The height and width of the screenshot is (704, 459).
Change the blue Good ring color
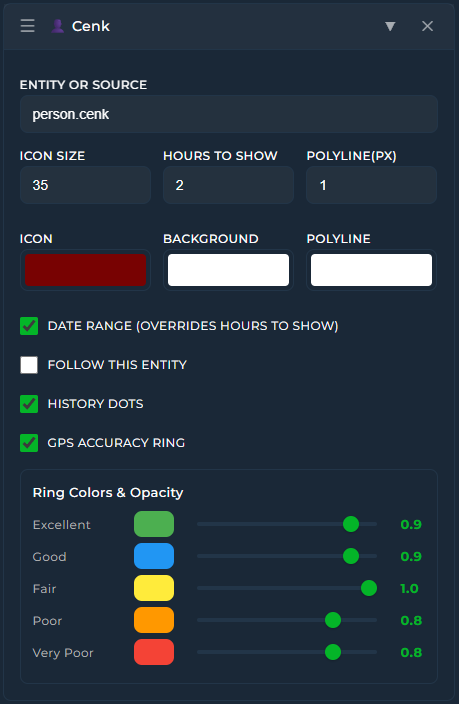(154, 556)
